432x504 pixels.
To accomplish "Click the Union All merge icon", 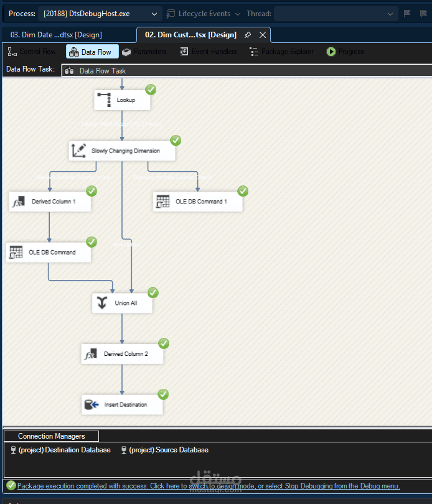I will coord(102,303).
